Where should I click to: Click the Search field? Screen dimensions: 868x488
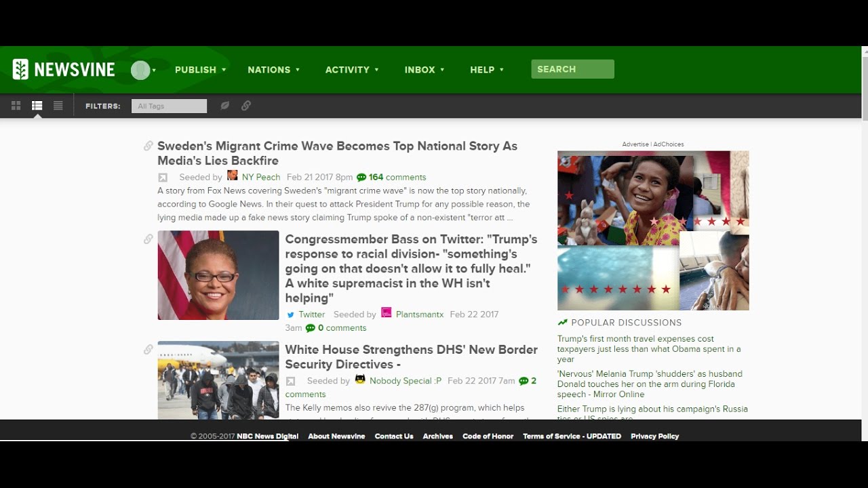pyautogui.click(x=573, y=69)
